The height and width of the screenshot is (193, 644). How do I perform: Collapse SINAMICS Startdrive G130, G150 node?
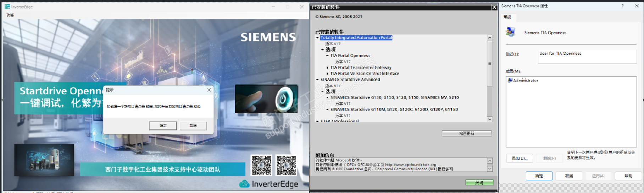pos(327,97)
